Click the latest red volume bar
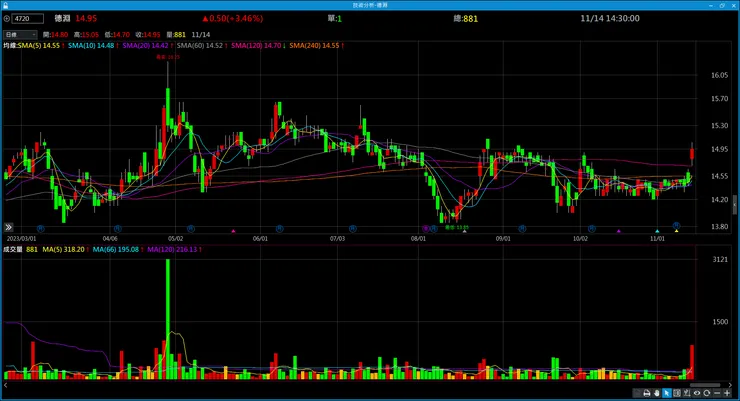The image size is (740, 401). pos(692,362)
